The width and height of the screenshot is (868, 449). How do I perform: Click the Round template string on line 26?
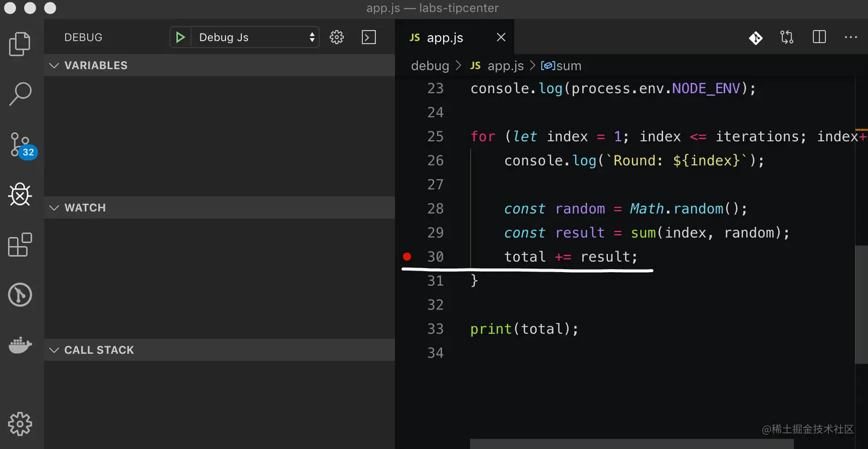tap(677, 161)
